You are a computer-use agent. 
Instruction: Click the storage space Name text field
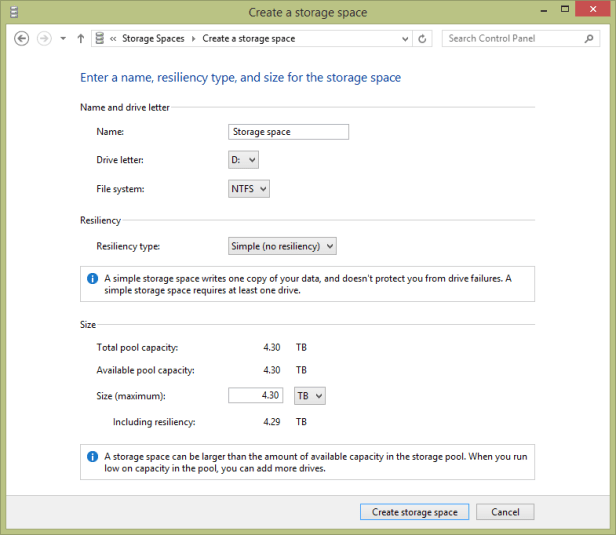pyautogui.click(x=288, y=132)
